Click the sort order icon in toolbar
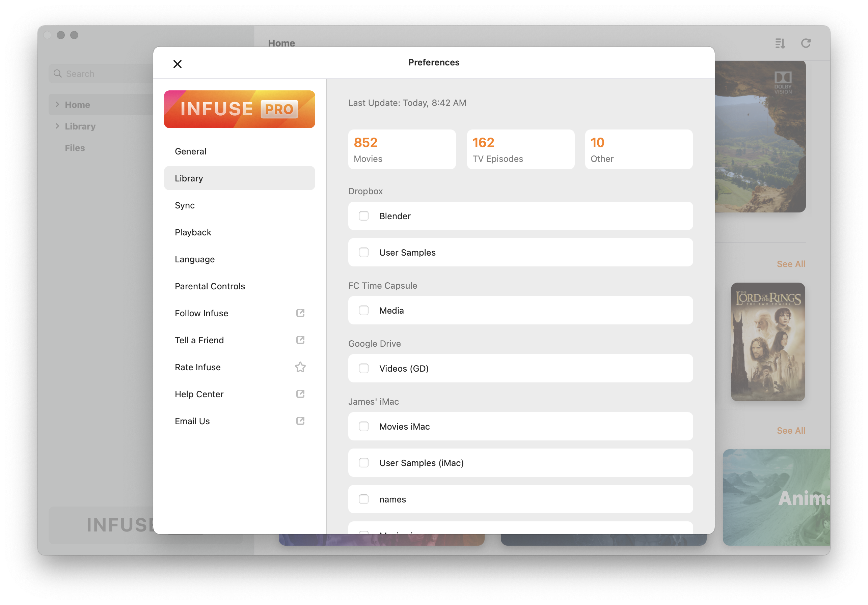Screen dimensions: 868x605 pos(780,44)
